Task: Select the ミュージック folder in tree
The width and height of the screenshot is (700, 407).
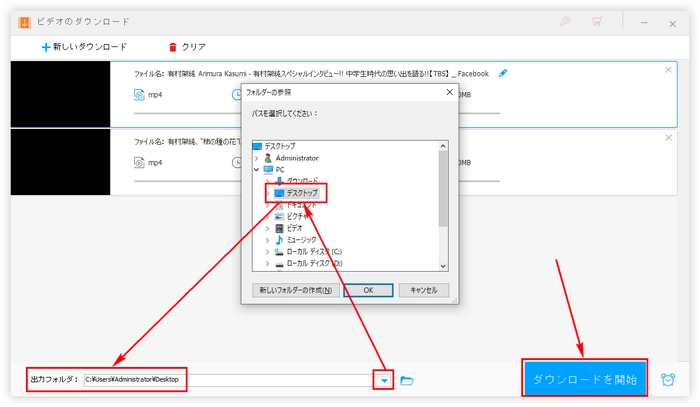Action: point(302,240)
